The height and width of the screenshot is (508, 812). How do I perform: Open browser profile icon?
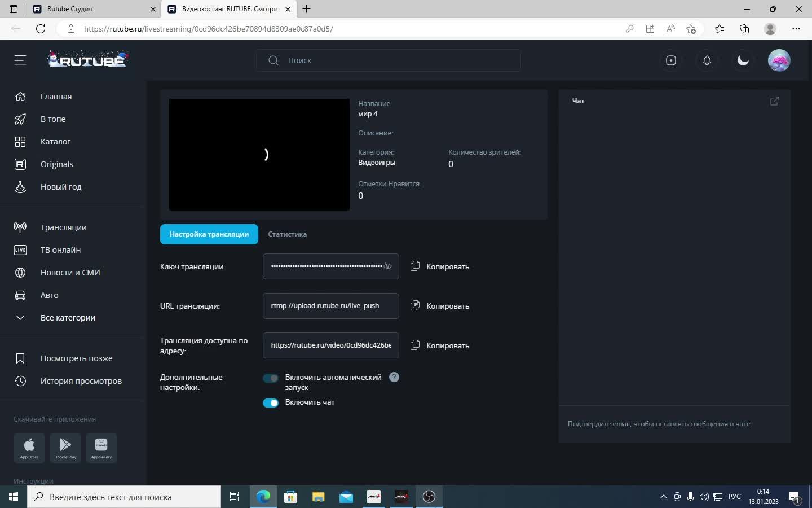[x=770, y=29]
